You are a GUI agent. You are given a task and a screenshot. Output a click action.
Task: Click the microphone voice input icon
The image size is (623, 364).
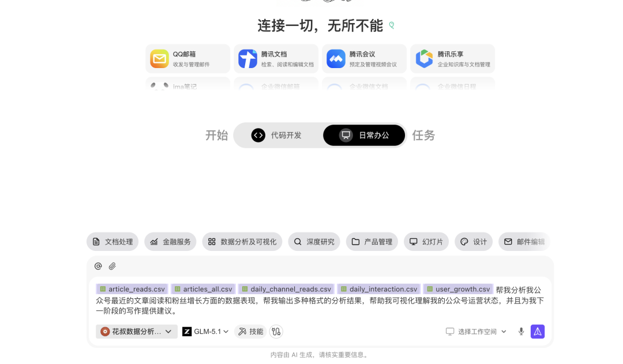click(521, 332)
